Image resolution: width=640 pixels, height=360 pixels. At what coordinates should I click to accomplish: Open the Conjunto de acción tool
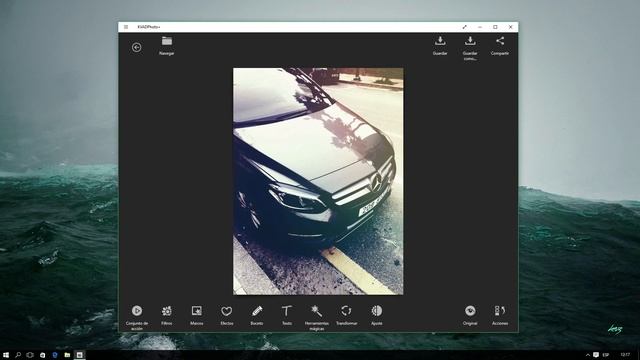pyautogui.click(x=137, y=318)
